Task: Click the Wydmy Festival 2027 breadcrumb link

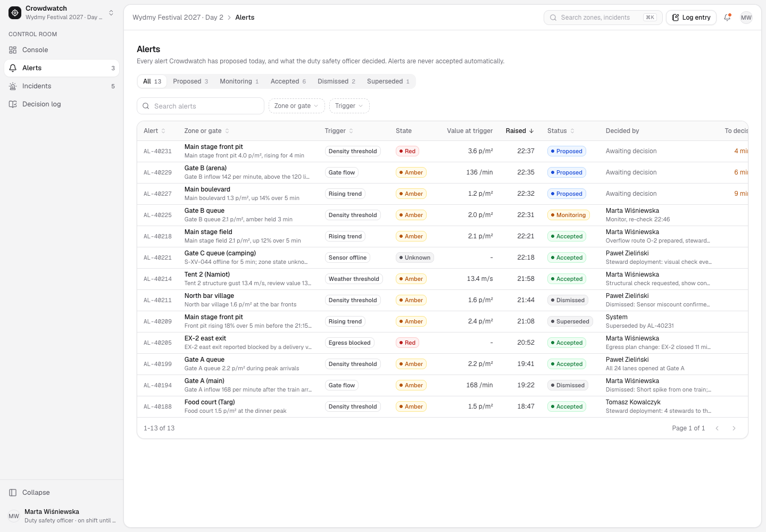Action: pos(178,18)
